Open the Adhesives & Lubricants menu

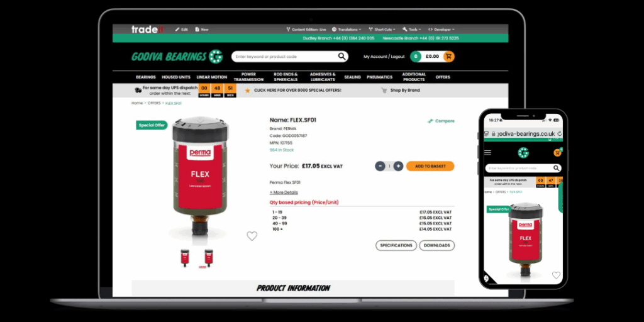coord(323,77)
